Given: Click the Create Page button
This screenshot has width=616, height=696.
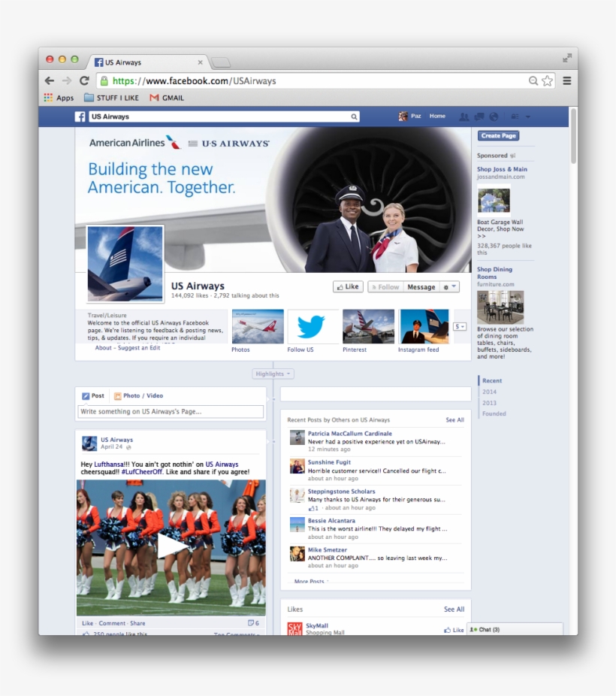Looking at the screenshot, I should point(500,134).
